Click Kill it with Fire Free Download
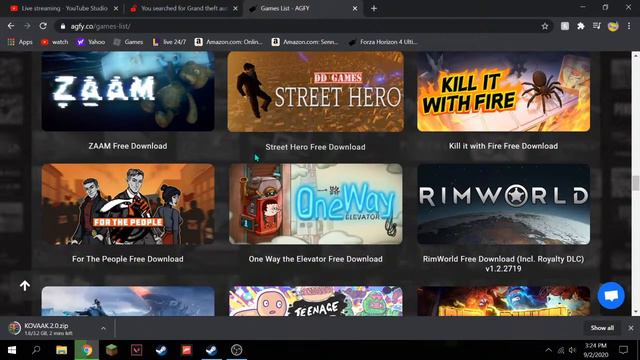 [503, 146]
